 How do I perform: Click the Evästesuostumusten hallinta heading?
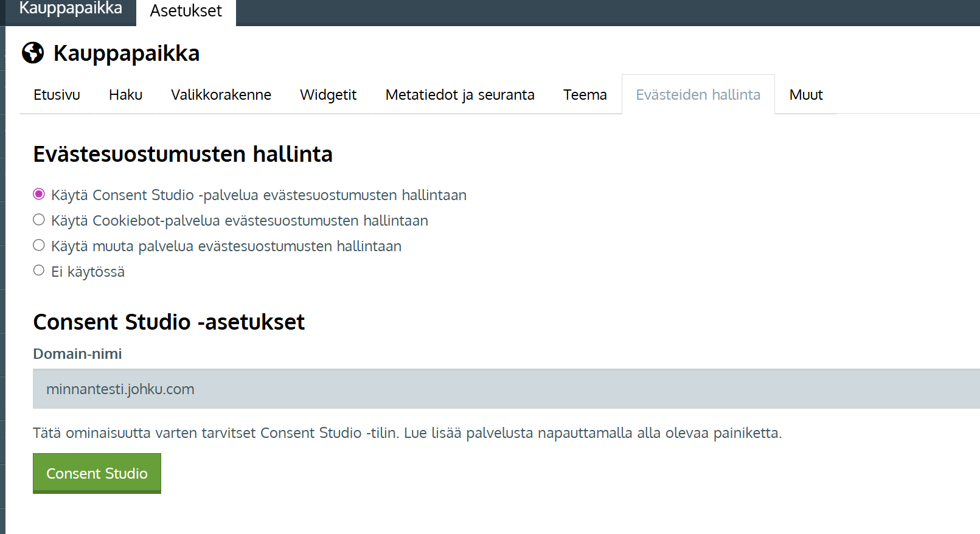point(182,154)
